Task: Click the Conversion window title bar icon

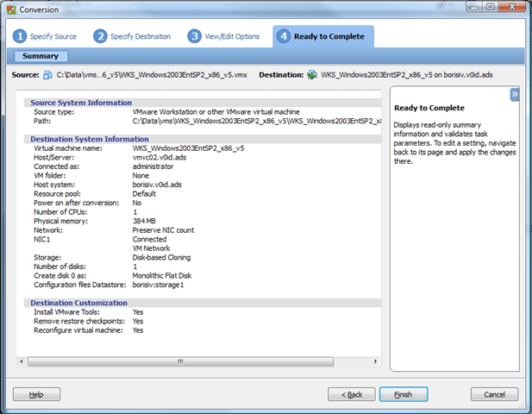Action: click(x=10, y=10)
